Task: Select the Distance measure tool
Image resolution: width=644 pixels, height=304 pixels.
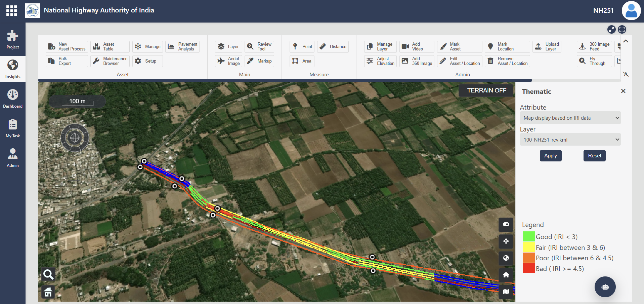Action: [333, 47]
